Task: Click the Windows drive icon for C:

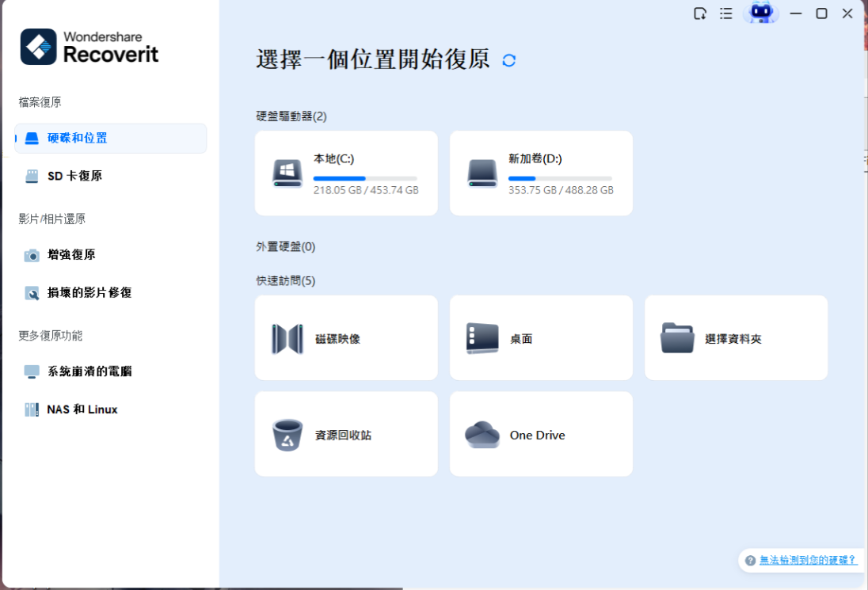Action: click(287, 173)
